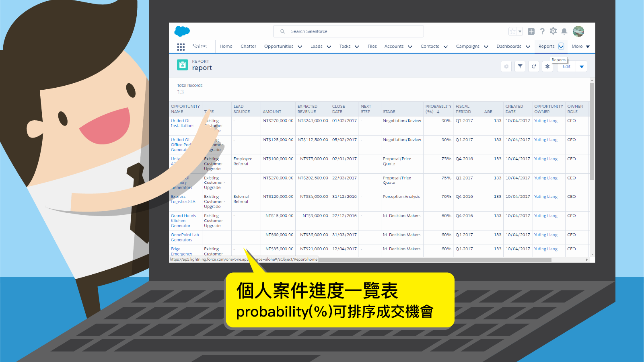Click the report type icon beside title
This screenshot has height=362, width=644.
click(x=183, y=65)
